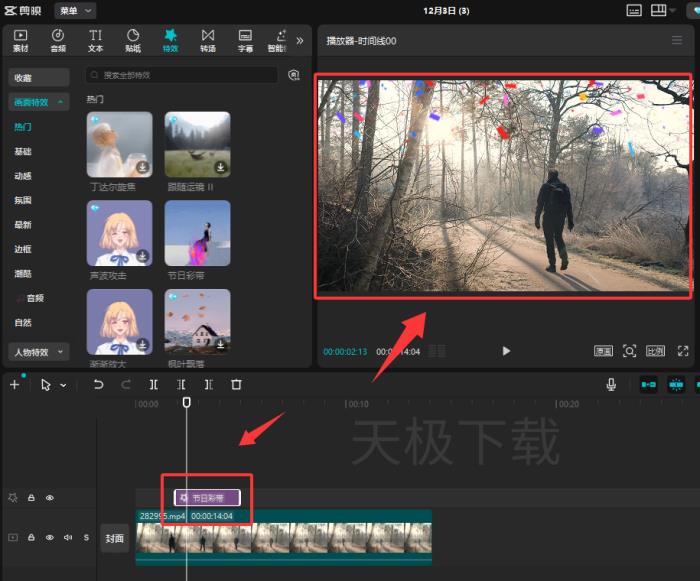The height and width of the screenshot is (581, 700).
Task: Download the 丁达尔旋焦 effect
Action: pos(143,167)
